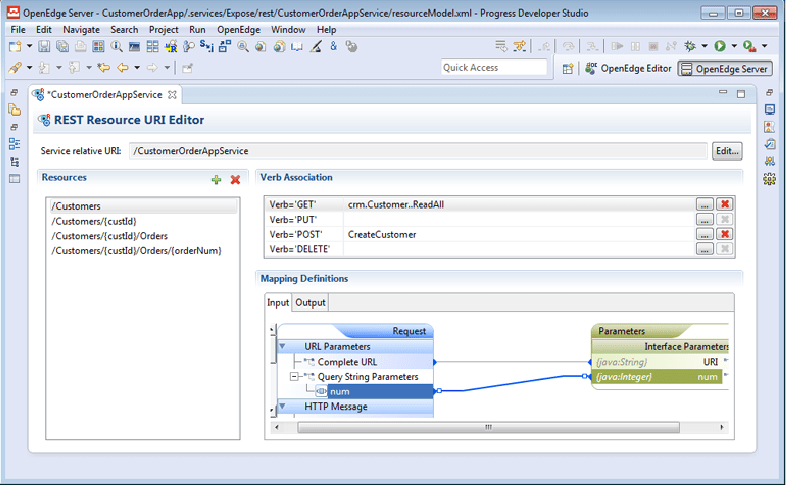Open the Debug dropdown arrow
Screen dimensions: 786x485
pyautogui.click(x=704, y=46)
